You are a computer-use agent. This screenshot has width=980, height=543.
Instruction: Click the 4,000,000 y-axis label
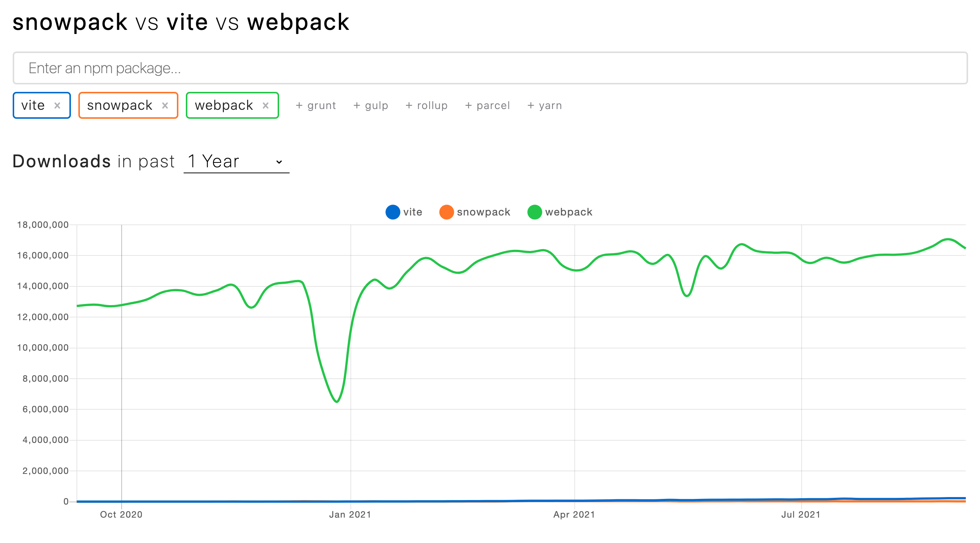point(46,440)
